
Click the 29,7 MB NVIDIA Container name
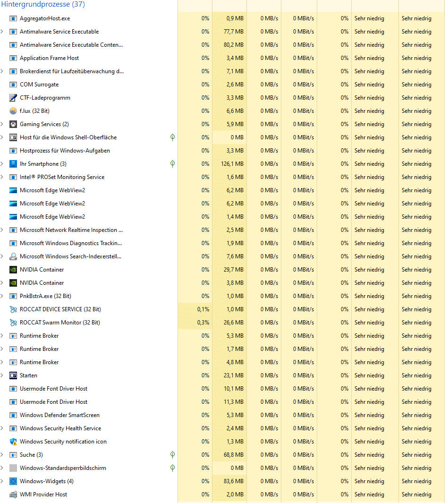42,270
